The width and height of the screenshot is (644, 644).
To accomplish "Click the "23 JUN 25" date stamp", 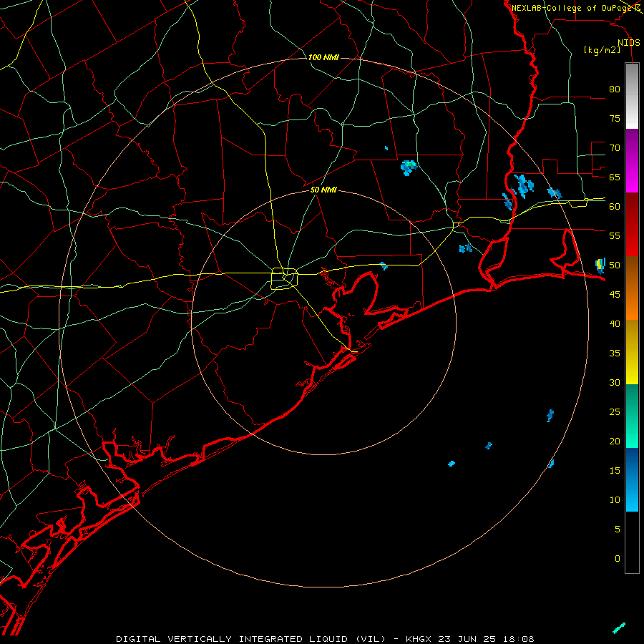I will (x=468, y=639).
